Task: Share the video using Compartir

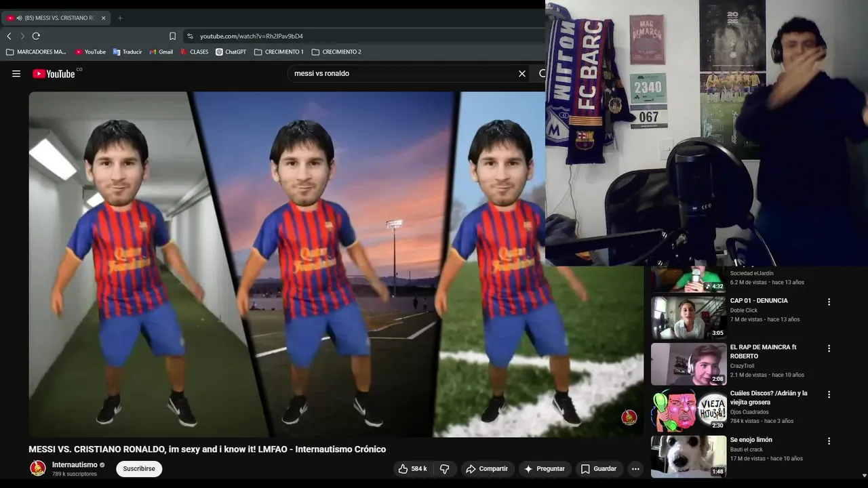Action: tap(487, 468)
